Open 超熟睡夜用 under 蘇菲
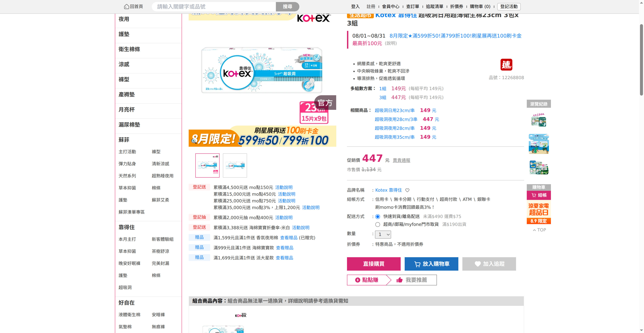The image size is (644, 333). [x=163, y=176]
